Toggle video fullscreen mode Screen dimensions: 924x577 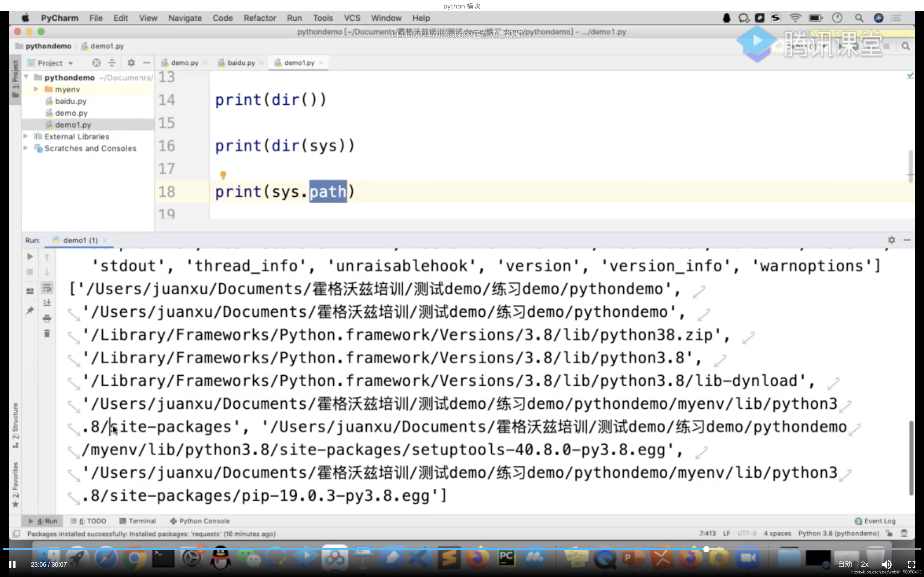pos(911,564)
